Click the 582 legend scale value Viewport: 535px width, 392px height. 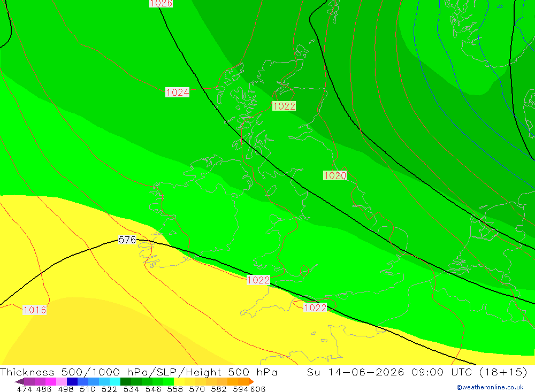coord(218,389)
